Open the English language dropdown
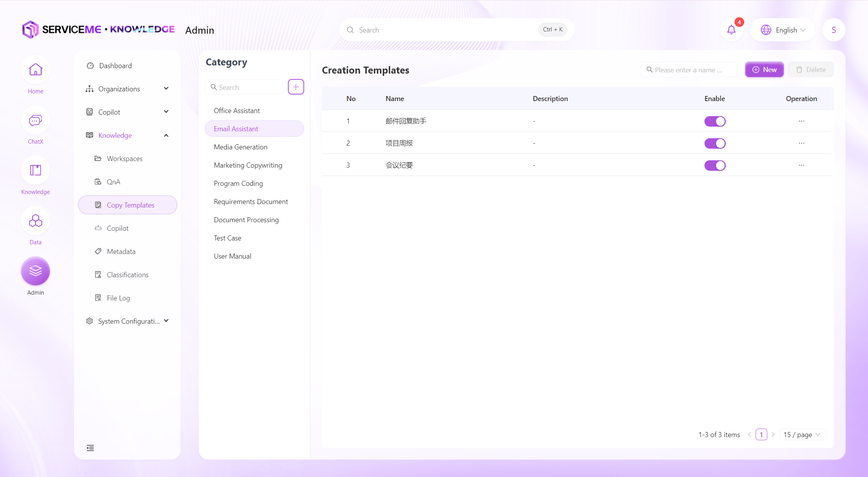The image size is (868, 477). pyautogui.click(x=783, y=30)
